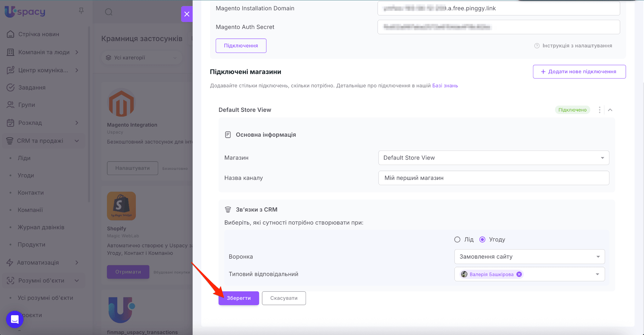Click the Magento Integration app logo
This screenshot has height=335, width=644.
(x=121, y=103)
